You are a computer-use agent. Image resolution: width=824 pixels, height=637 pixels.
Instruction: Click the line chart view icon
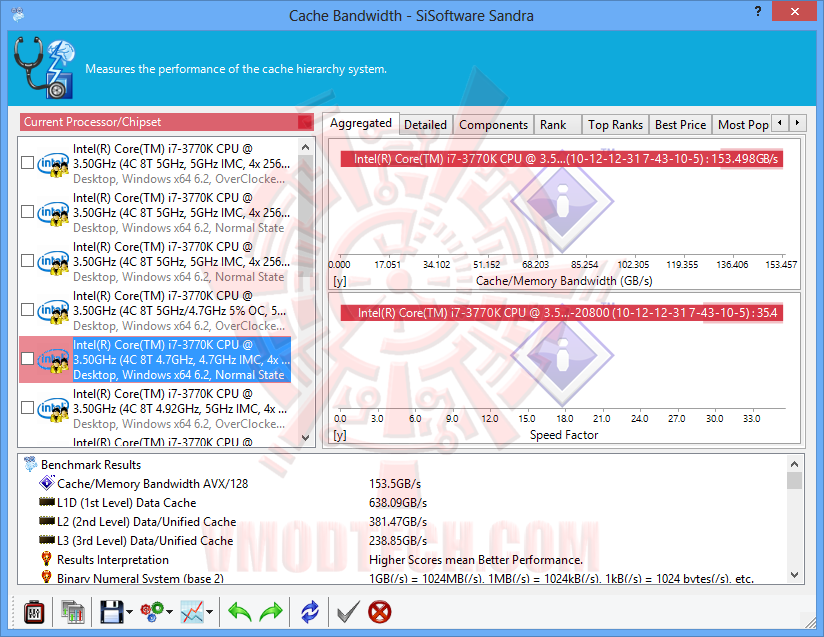pyautogui.click(x=192, y=612)
